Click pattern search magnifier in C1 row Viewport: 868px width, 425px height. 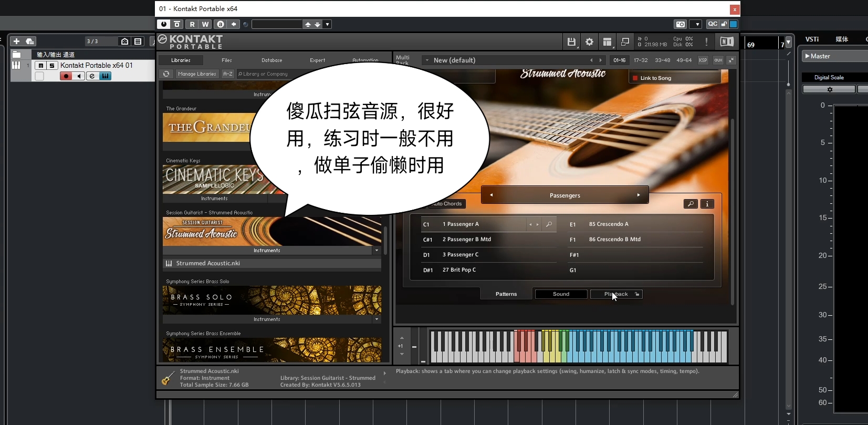coord(549,224)
